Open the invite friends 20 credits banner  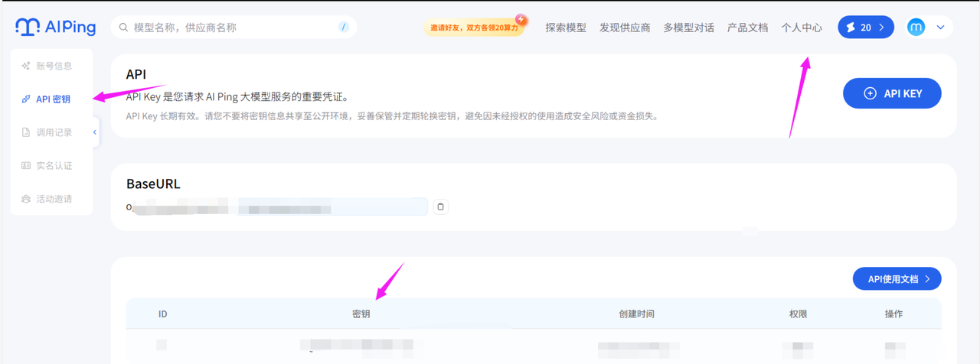(x=475, y=27)
